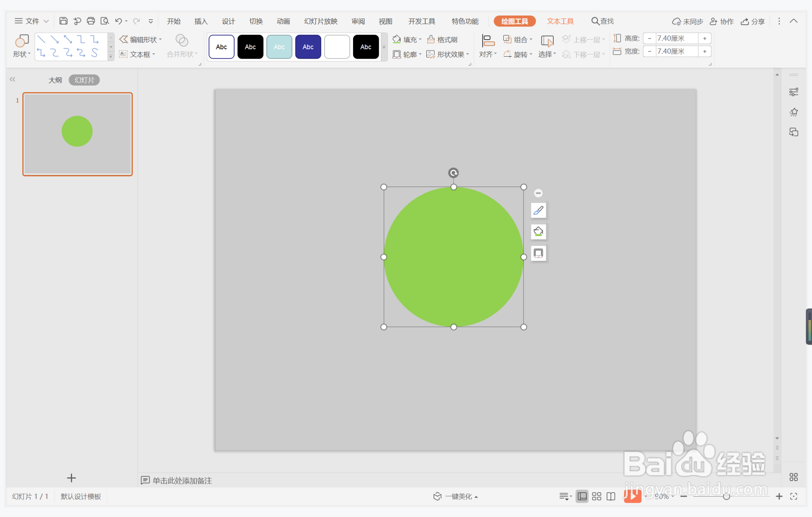Open the 轮廓 outline dropdown
The width and height of the screenshot is (812, 517).
[407, 54]
